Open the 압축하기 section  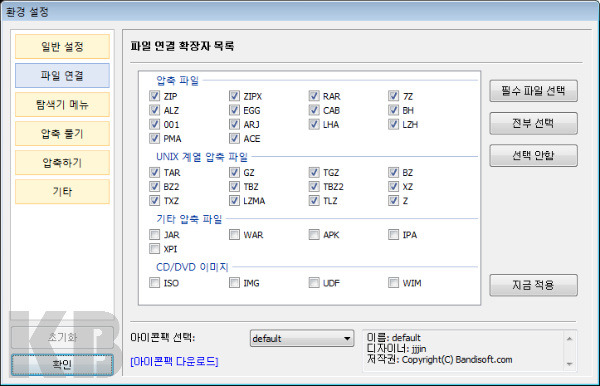tap(62, 163)
